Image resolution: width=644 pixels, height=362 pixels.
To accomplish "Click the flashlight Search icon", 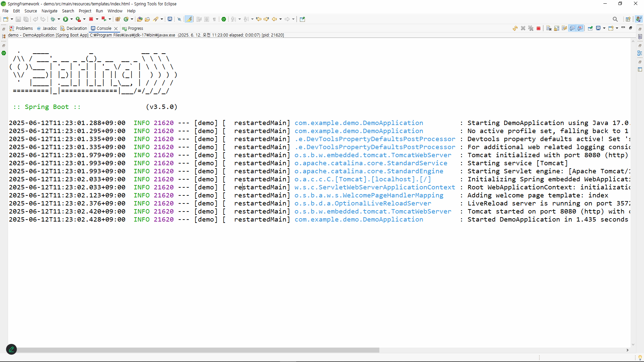I will click(156, 19).
